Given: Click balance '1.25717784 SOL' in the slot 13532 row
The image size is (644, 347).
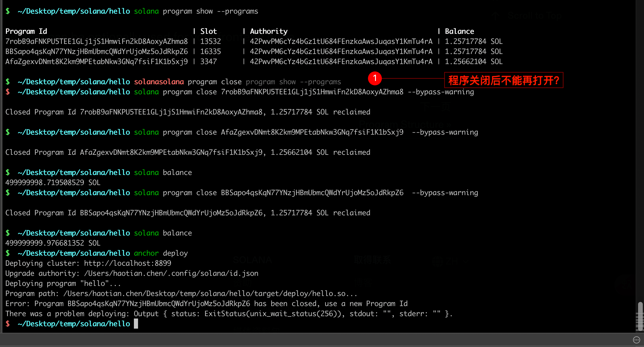Looking at the screenshot, I should (474, 42).
